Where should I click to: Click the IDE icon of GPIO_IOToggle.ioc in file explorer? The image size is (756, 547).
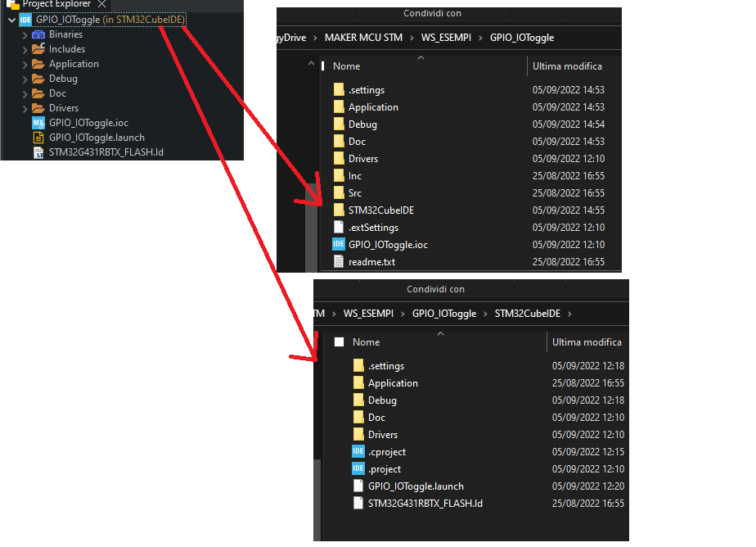[x=339, y=244]
